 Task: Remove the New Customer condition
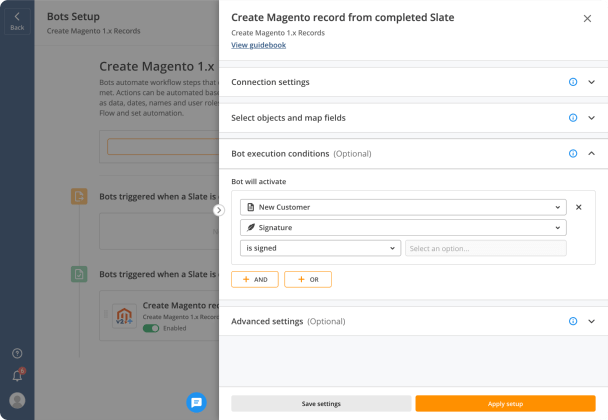579,207
